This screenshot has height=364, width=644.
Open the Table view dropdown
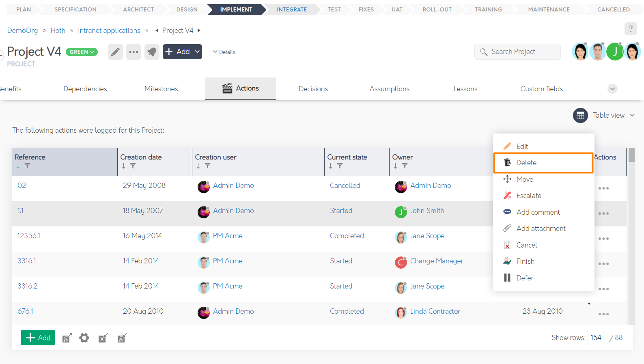(613, 115)
